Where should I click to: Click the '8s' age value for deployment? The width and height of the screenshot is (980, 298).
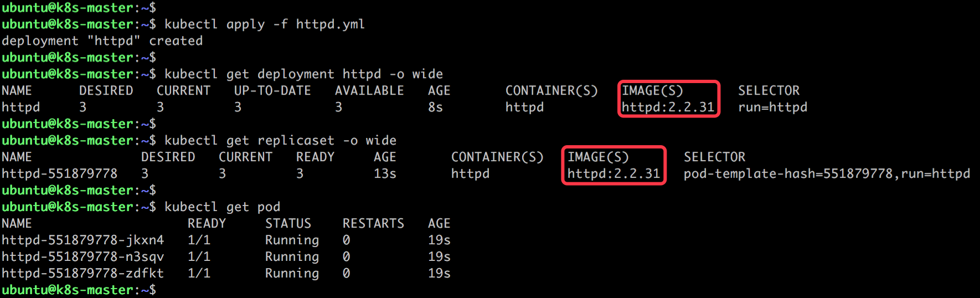point(435,107)
